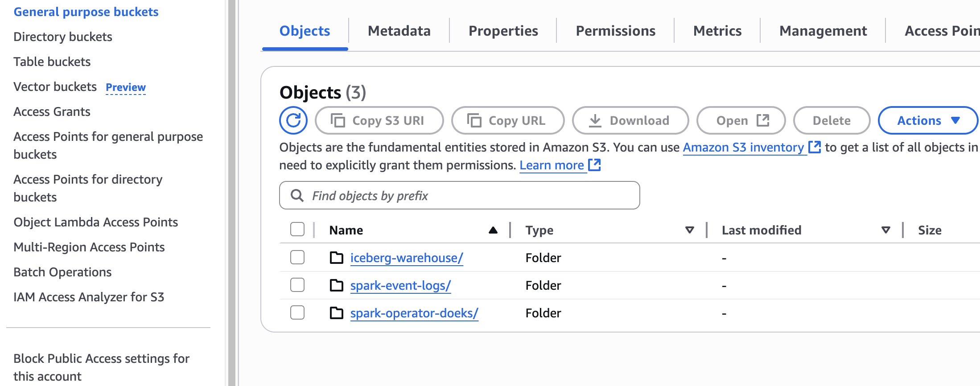
Task: Click the Name column header
Action: [x=346, y=230]
